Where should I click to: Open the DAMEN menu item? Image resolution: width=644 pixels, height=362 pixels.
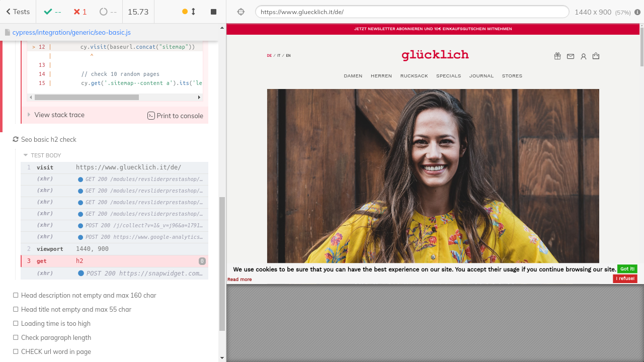(x=353, y=76)
